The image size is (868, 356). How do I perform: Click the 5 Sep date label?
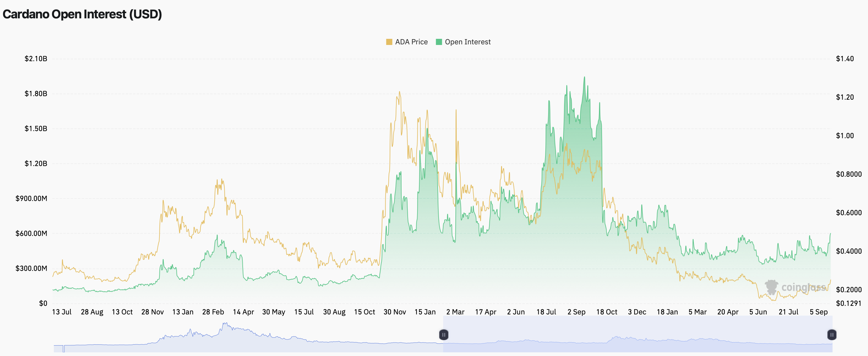pyautogui.click(x=819, y=312)
